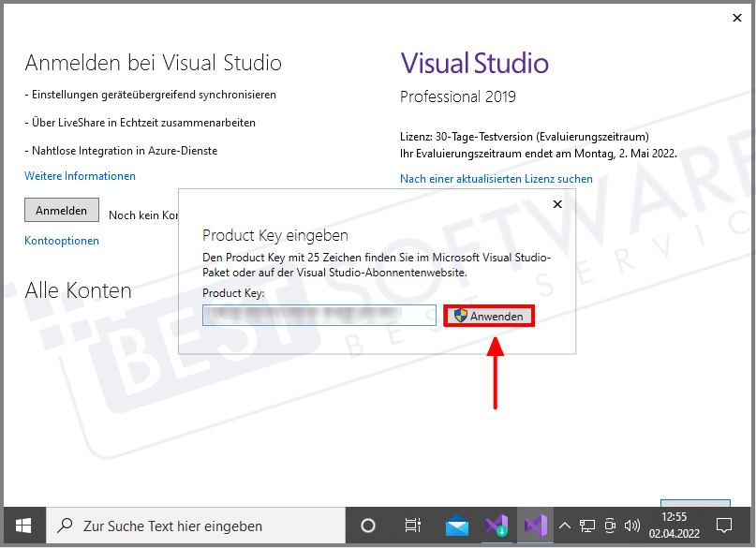
Task: Open the clock and calendar flyout
Action: coord(673,526)
